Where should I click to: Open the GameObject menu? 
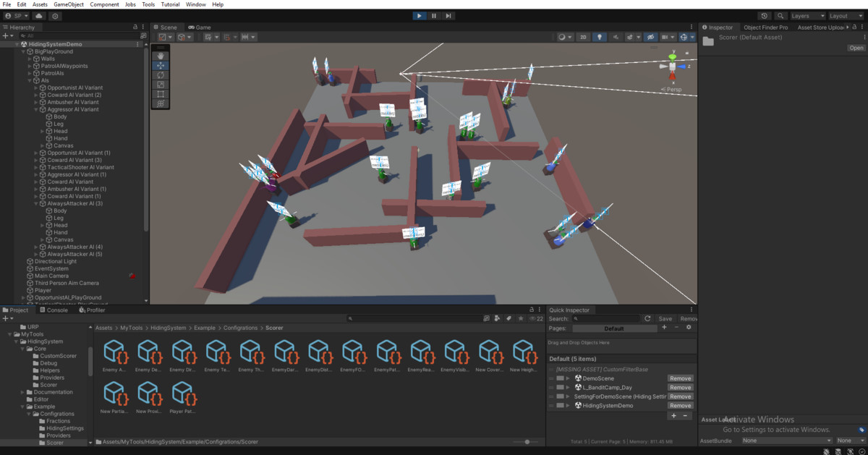[x=69, y=4]
